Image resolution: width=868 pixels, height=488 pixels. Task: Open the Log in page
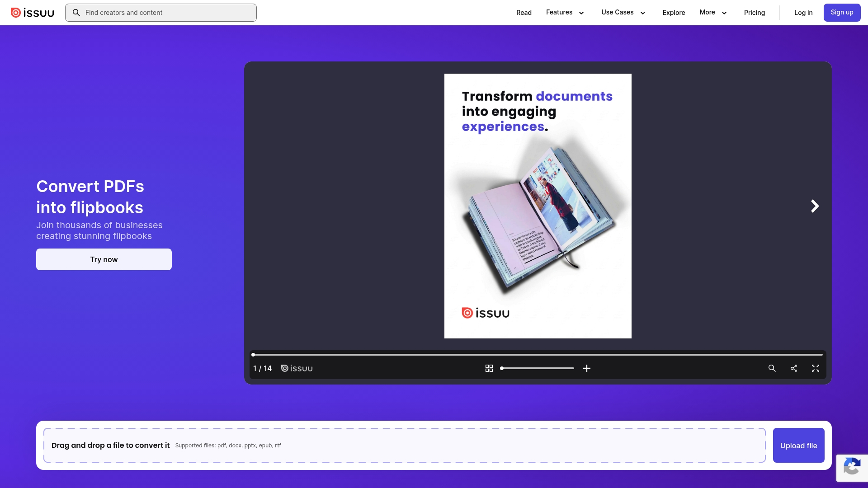coord(803,13)
